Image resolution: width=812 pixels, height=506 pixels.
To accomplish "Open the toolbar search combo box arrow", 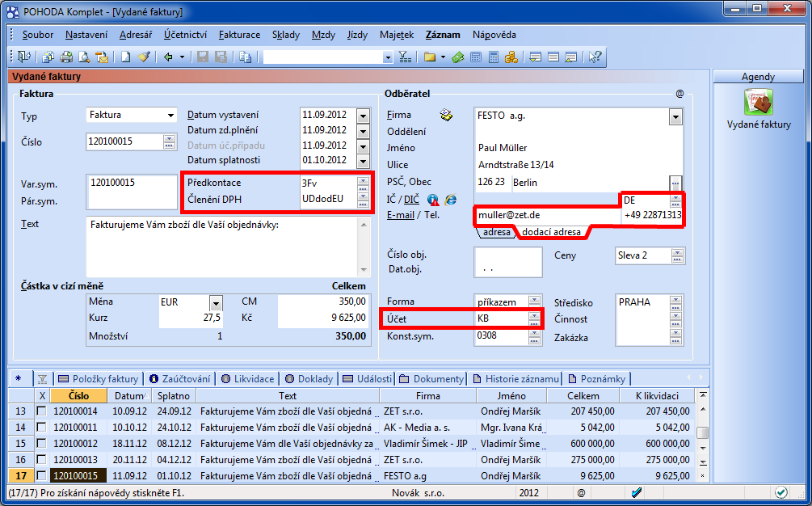I will click(388, 57).
